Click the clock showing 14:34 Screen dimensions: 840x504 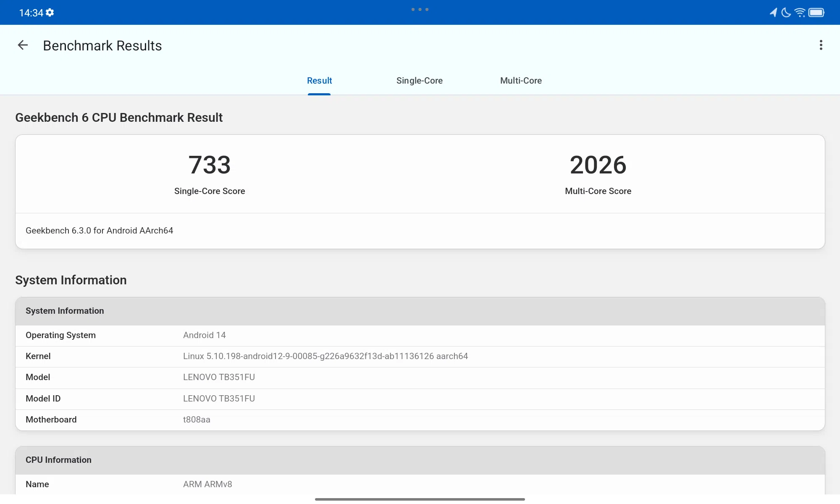(x=31, y=12)
